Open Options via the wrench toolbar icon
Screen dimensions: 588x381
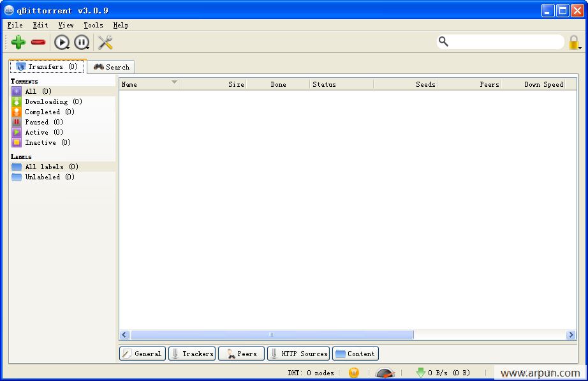105,42
